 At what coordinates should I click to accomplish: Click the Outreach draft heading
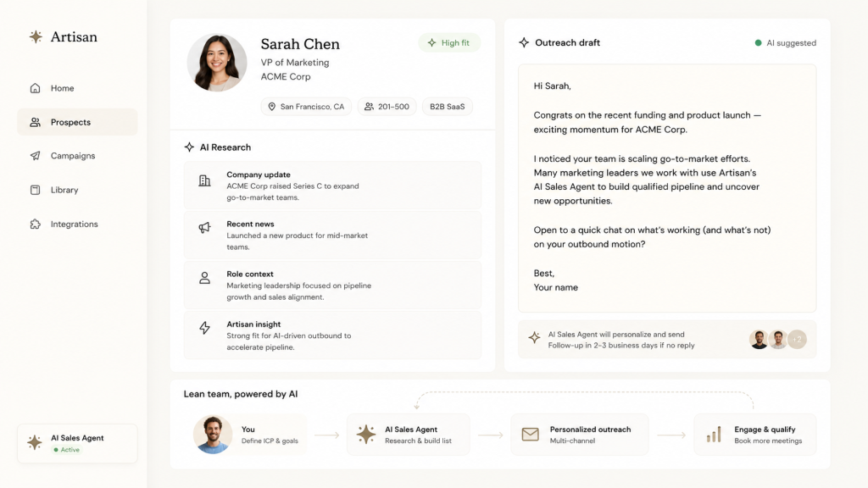(x=567, y=42)
